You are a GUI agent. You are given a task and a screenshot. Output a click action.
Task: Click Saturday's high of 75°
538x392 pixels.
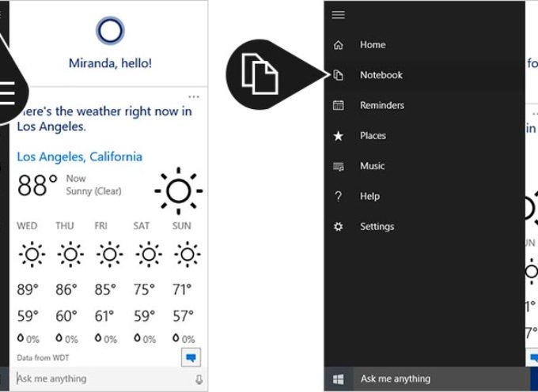[144, 290]
